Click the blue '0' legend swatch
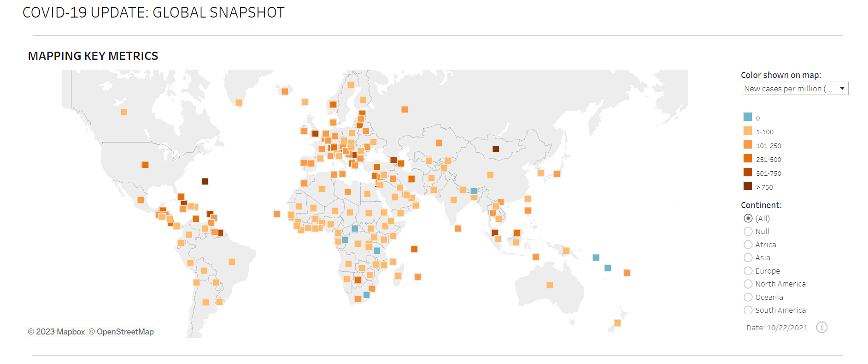Screen dimensions: 868x364 748,117
